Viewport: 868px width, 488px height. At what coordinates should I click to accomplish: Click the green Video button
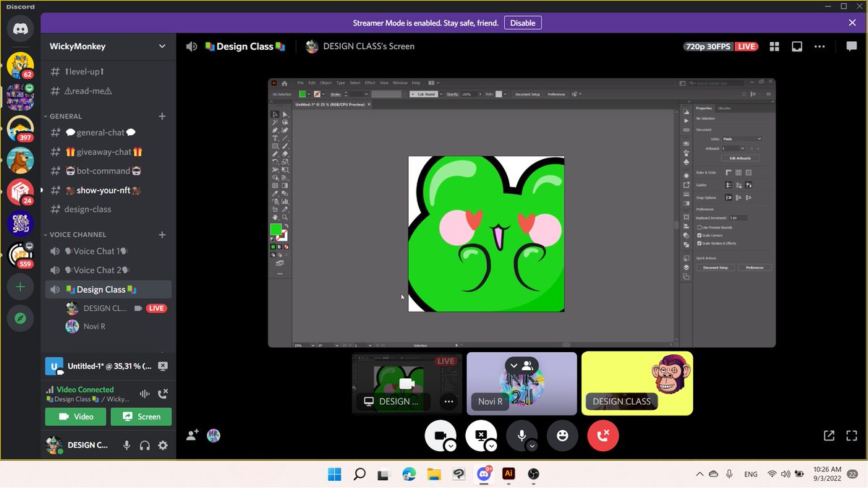(76, 416)
